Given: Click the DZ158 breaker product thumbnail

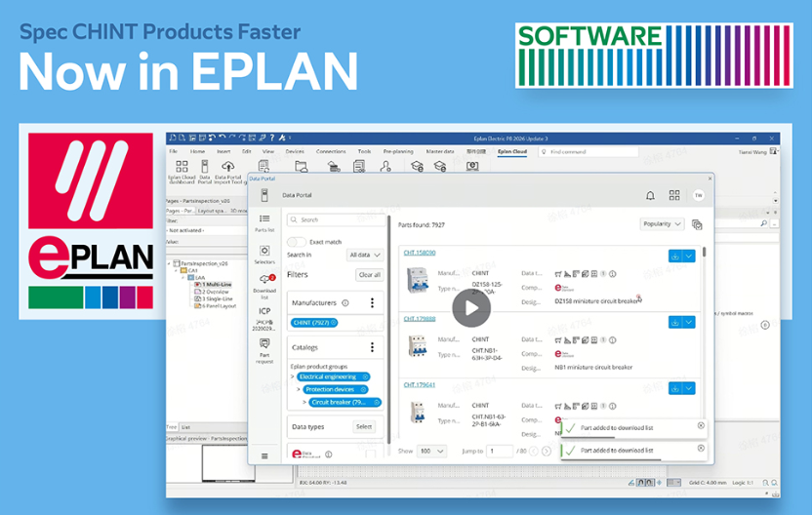Looking at the screenshot, I should [418, 280].
